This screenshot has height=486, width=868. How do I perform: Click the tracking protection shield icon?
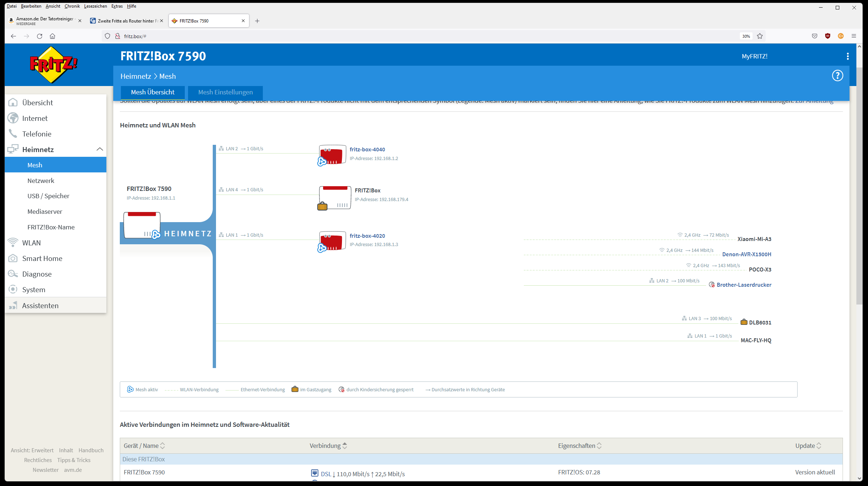107,36
